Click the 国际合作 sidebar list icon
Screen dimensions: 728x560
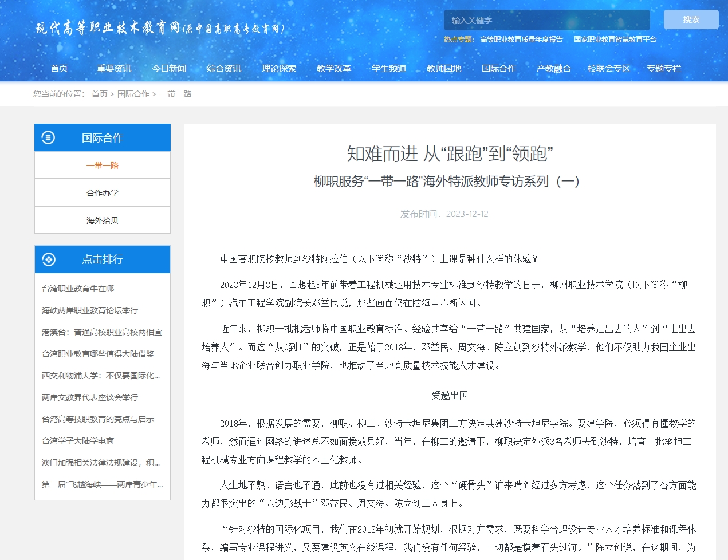[x=49, y=137]
